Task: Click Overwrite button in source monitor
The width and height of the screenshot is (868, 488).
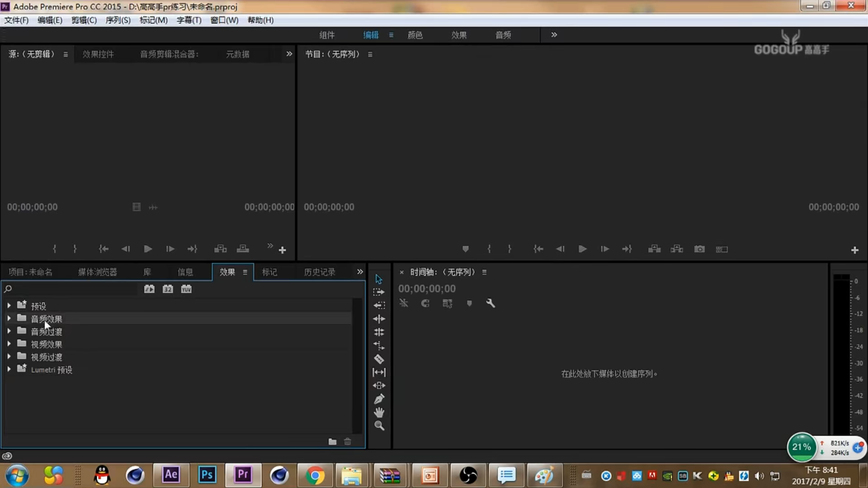Action: [x=243, y=249]
